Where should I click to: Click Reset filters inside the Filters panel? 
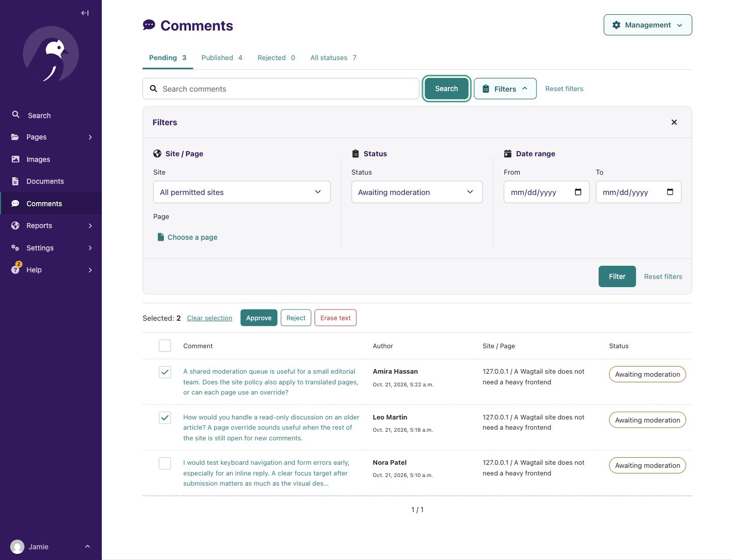pos(663,276)
